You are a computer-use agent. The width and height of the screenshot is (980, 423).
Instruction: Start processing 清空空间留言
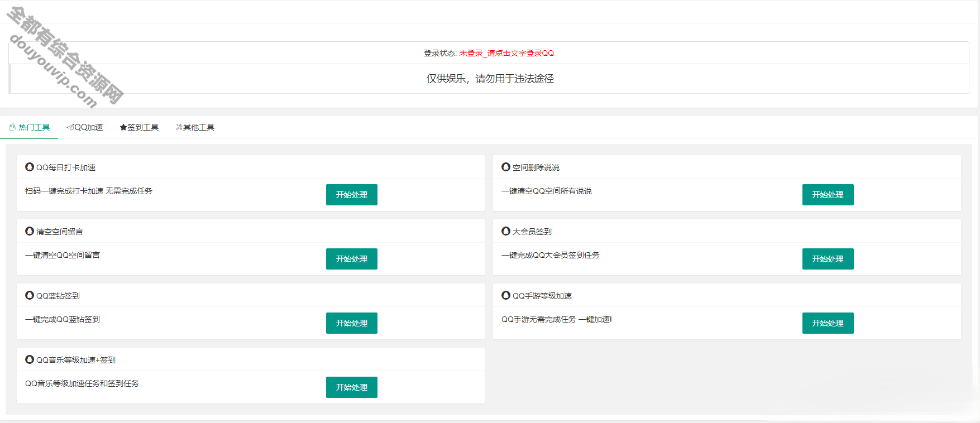point(352,259)
